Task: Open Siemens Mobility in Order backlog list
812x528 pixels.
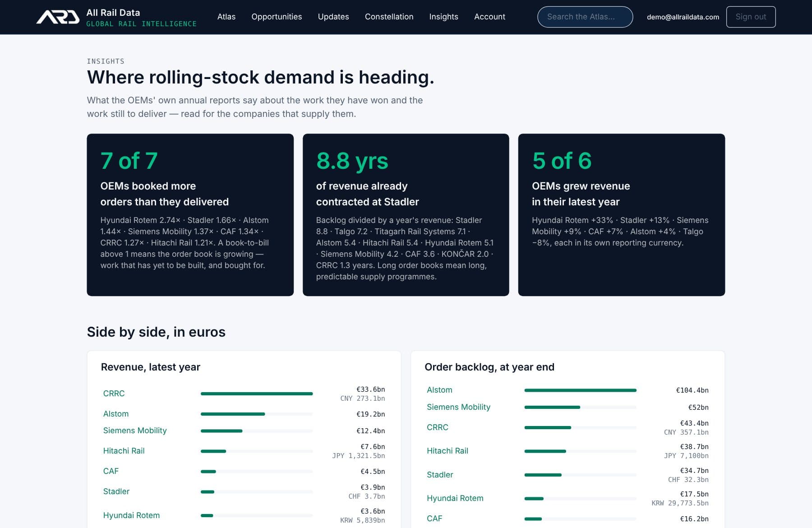Action: point(458,407)
